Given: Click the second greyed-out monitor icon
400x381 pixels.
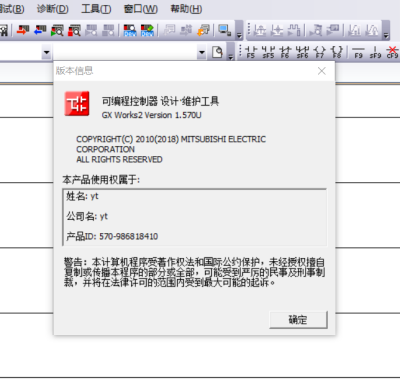Looking at the screenshot, I should click(109, 30).
